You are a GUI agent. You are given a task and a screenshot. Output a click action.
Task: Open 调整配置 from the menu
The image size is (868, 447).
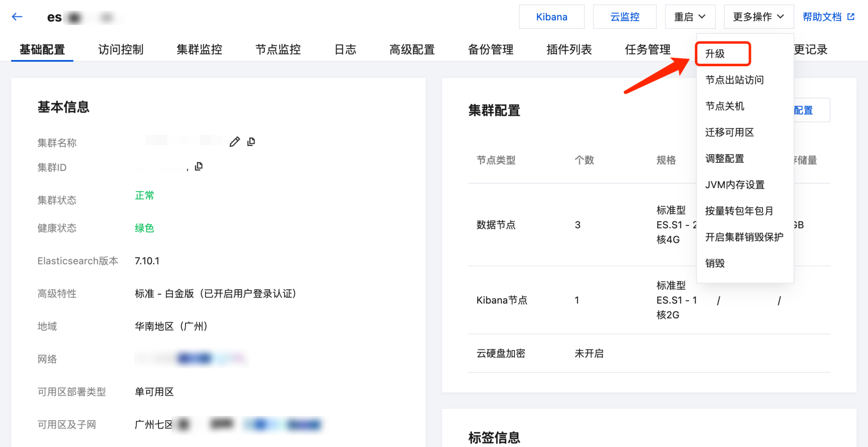[725, 159]
